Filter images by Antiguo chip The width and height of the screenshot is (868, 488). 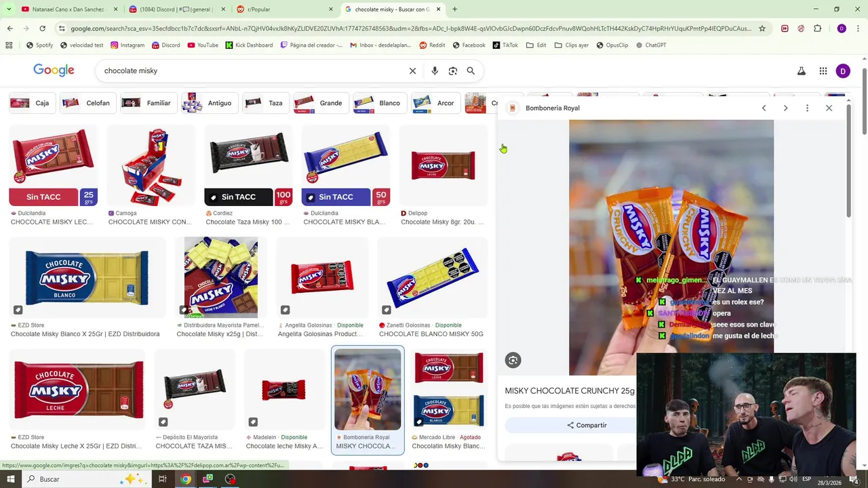click(x=209, y=103)
